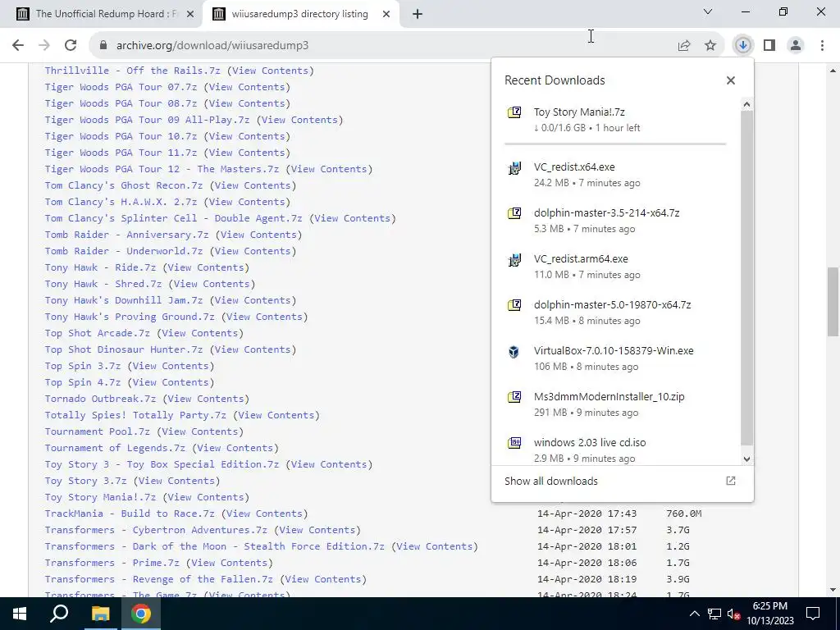Image resolution: width=840 pixels, height=630 pixels.
Task: Close the wiiusaredump3 directory listing tab
Action: (386, 15)
